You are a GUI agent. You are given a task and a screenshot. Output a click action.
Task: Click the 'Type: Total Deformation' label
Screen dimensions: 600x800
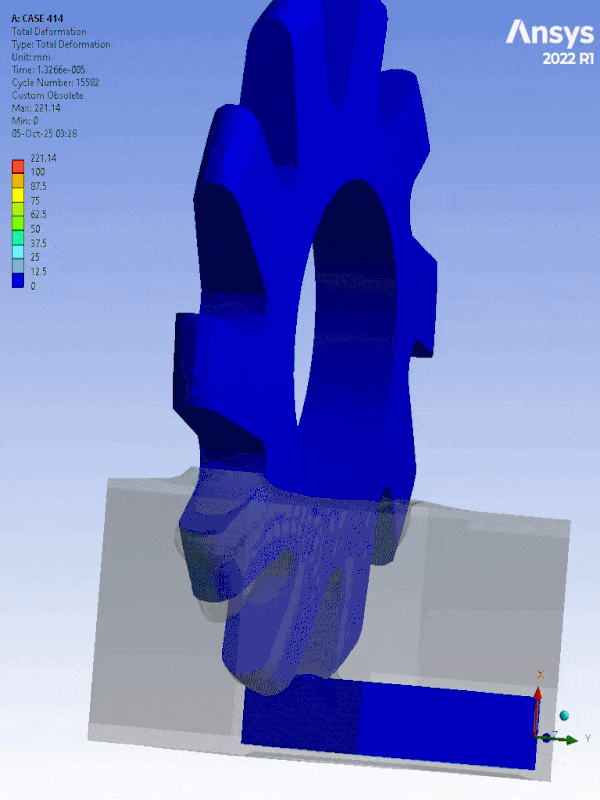pyautogui.click(x=60, y=44)
